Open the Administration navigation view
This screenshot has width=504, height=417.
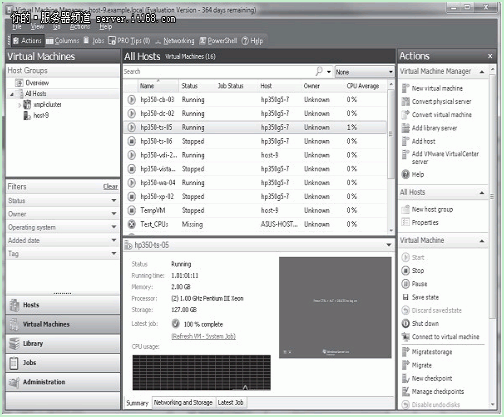click(63, 382)
